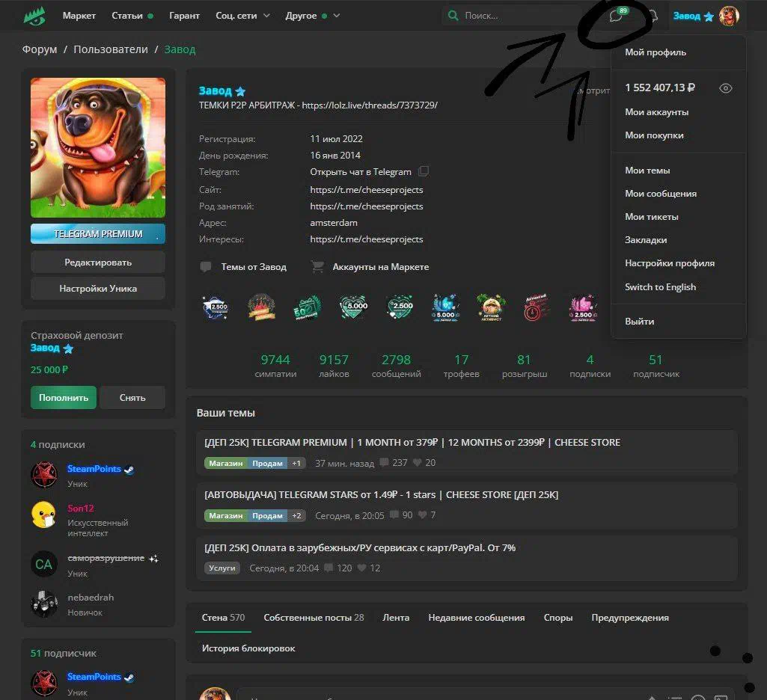Click the green Пополнить button
Viewport: 767px width, 700px height.
click(x=64, y=397)
